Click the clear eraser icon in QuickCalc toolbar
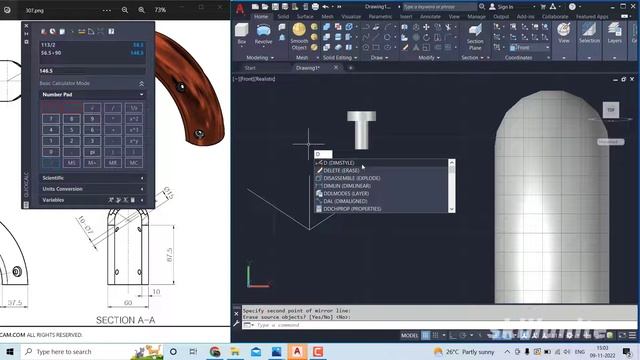 pos(43,31)
